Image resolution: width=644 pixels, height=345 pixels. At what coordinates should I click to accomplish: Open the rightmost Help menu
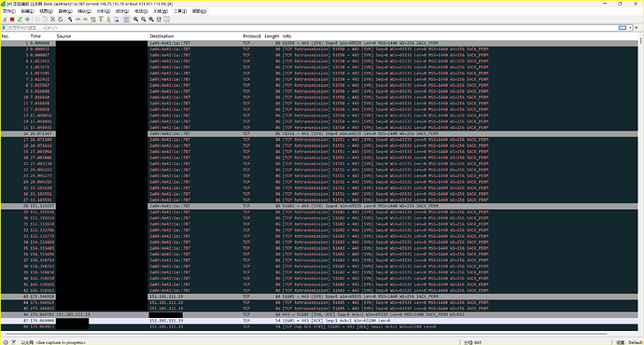coord(199,11)
